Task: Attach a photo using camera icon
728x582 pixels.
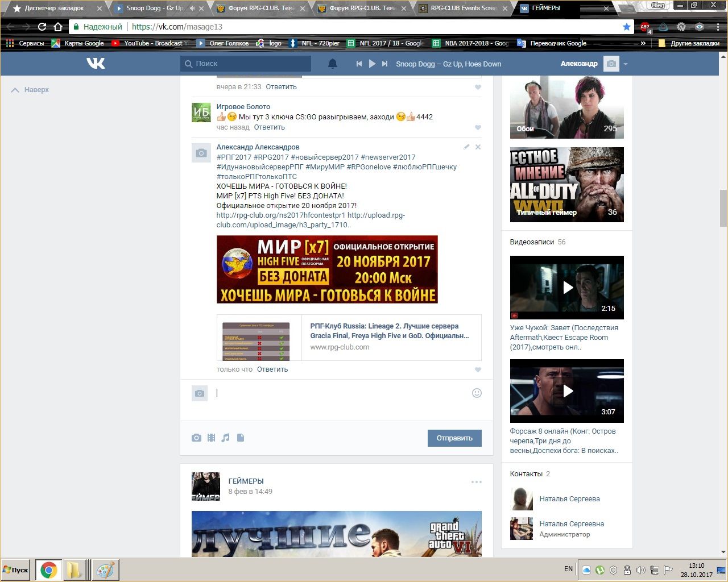Action: 196,438
